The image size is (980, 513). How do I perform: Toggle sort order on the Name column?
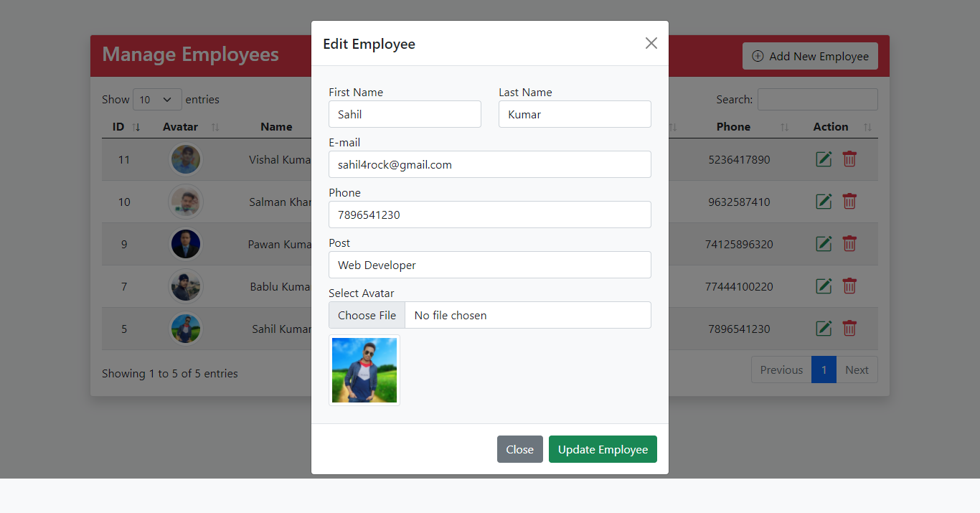coord(277,126)
